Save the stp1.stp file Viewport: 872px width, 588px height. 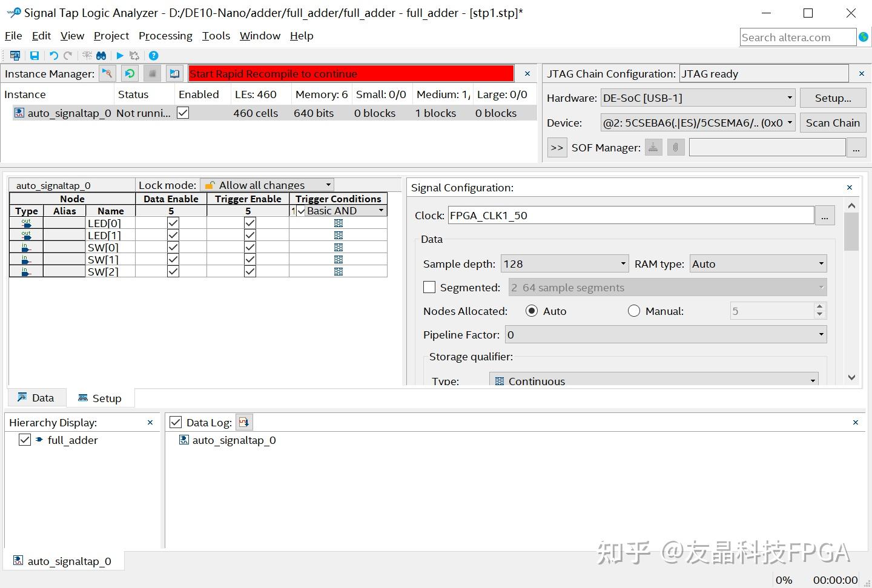coord(35,55)
